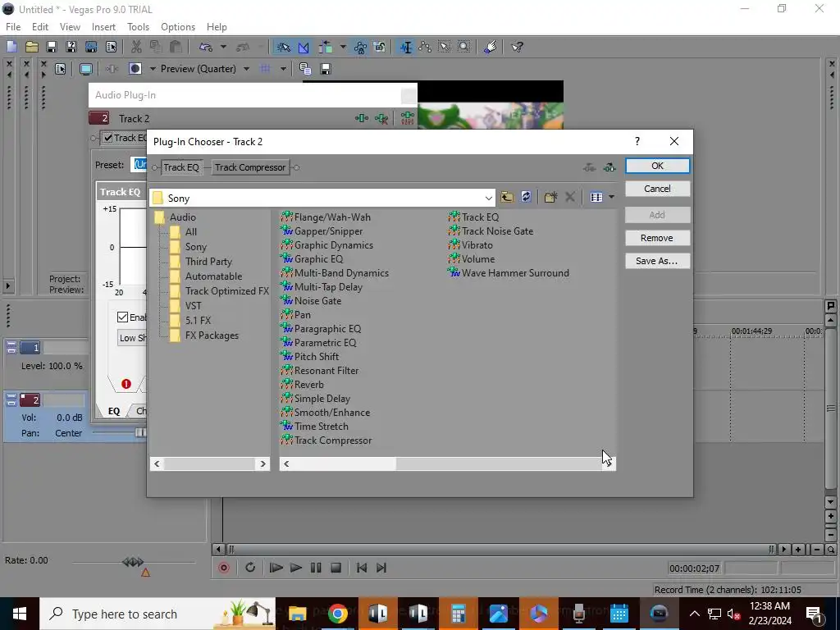
Task: Open Preview (Quarter) quality dropdown
Action: tap(246, 69)
